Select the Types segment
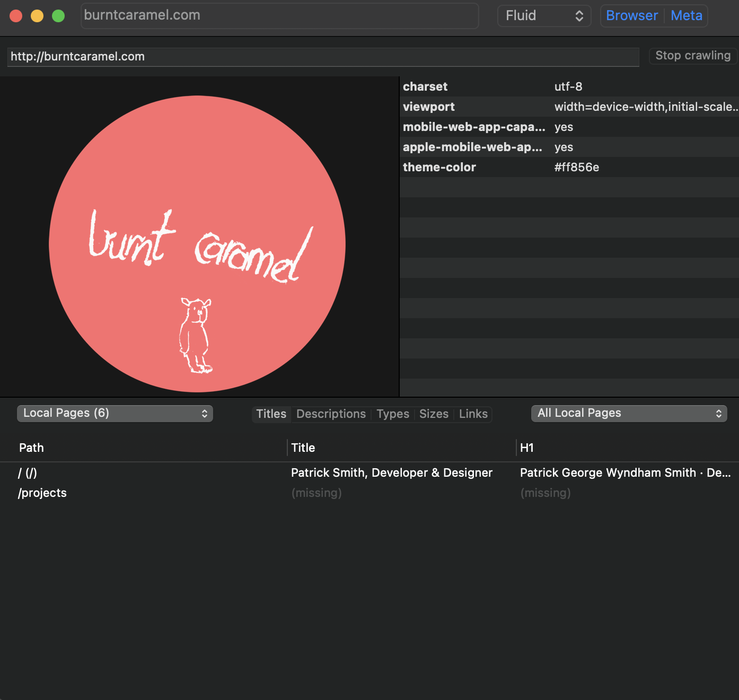Screen dimensions: 739x700 click(x=392, y=414)
